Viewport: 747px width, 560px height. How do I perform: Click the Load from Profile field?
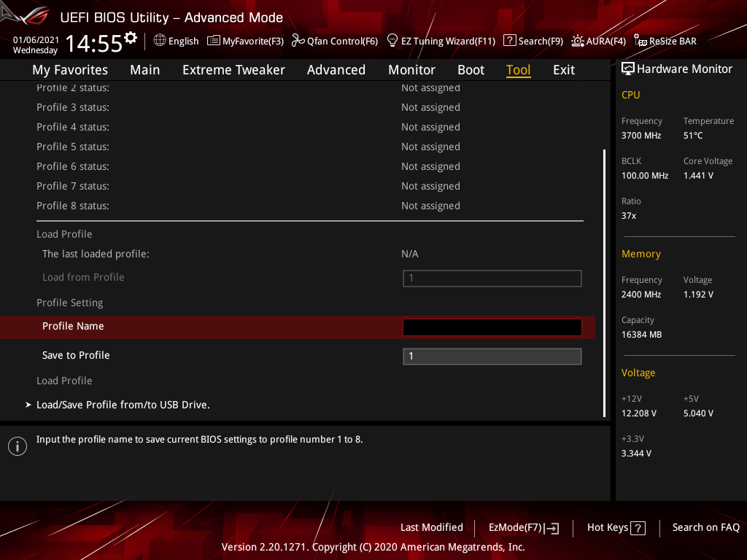(492, 278)
